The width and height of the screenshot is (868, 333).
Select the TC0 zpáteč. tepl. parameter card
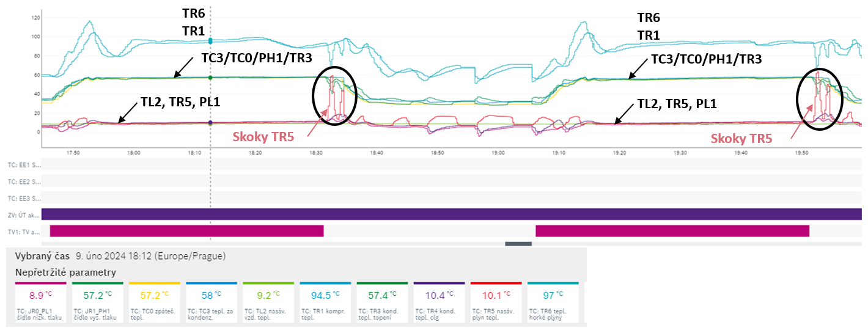[x=154, y=303]
